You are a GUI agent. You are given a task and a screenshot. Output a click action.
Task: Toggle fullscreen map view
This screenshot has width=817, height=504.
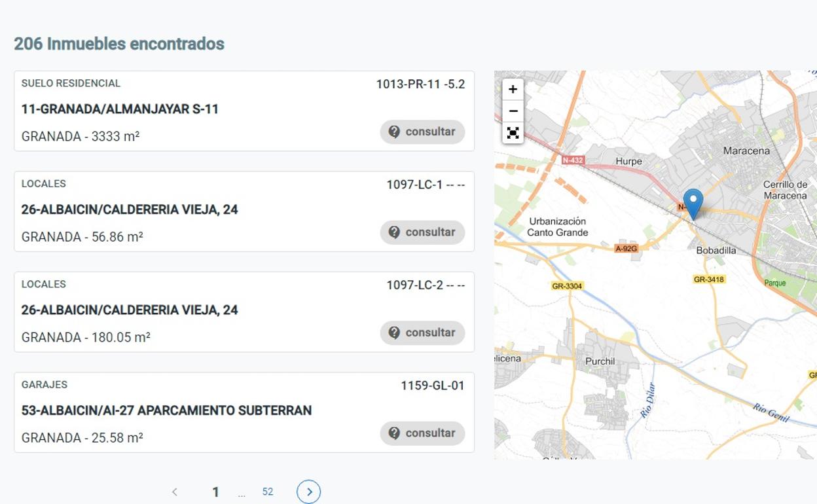pyautogui.click(x=513, y=133)
